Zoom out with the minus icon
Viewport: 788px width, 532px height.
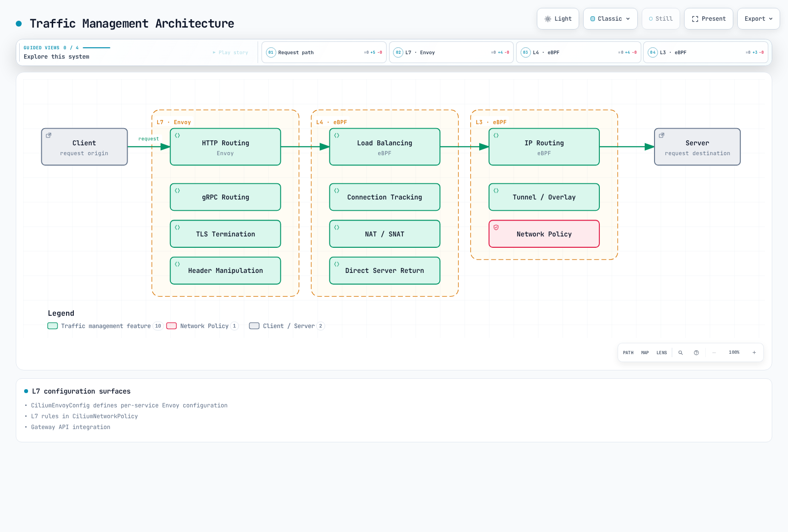coord(714,353)
